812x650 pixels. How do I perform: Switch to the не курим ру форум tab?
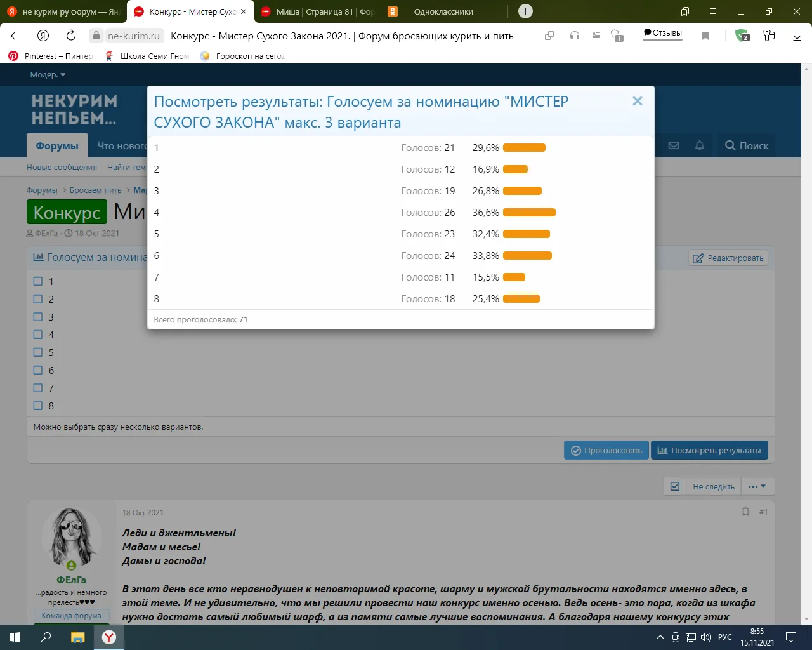(63, 11)
